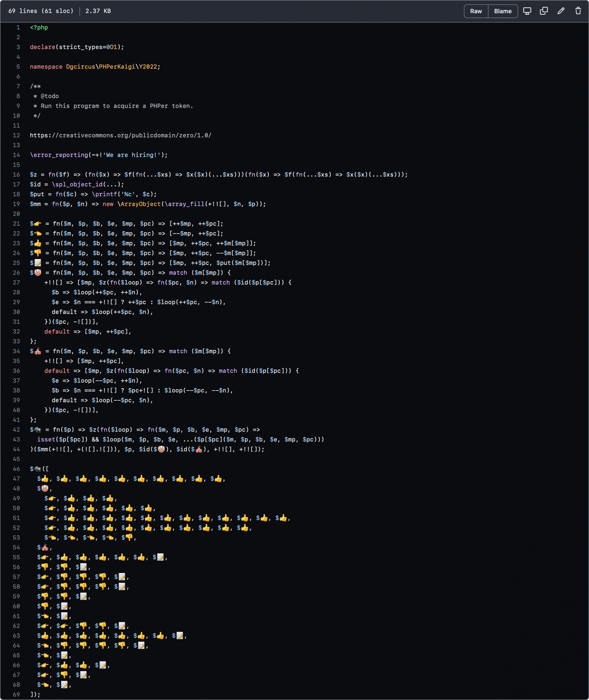The height and width of the screenshot is (700, 589).
Task: Click the creativecommons.org URL text
Action: (120, 135)
